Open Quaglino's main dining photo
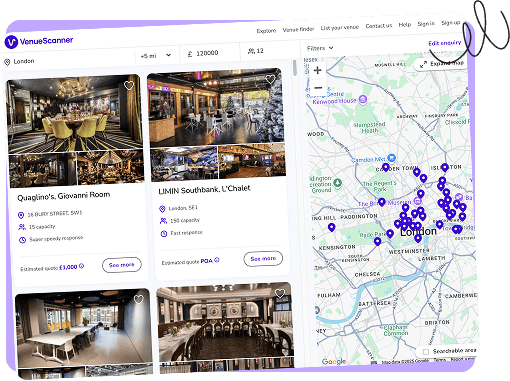 [74, 113]
